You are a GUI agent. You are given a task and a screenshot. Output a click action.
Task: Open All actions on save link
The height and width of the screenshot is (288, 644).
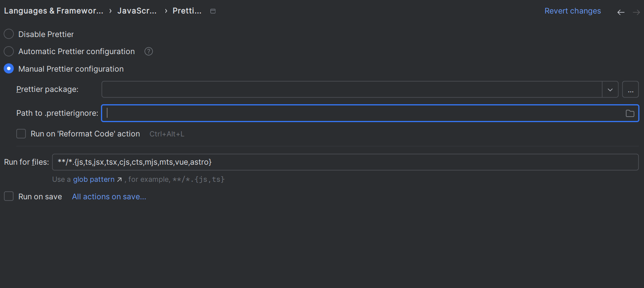click(x=109, y=197)
